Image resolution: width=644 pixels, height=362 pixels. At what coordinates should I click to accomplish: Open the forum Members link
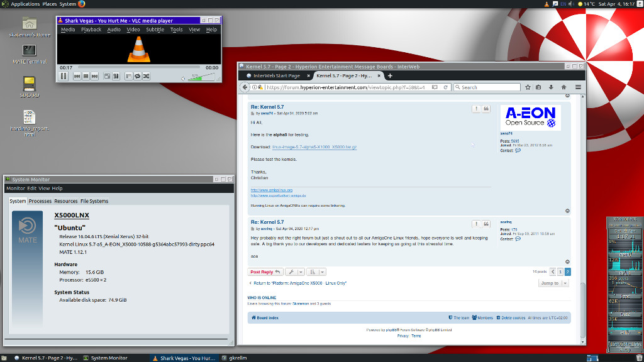[x=482, y=317]
